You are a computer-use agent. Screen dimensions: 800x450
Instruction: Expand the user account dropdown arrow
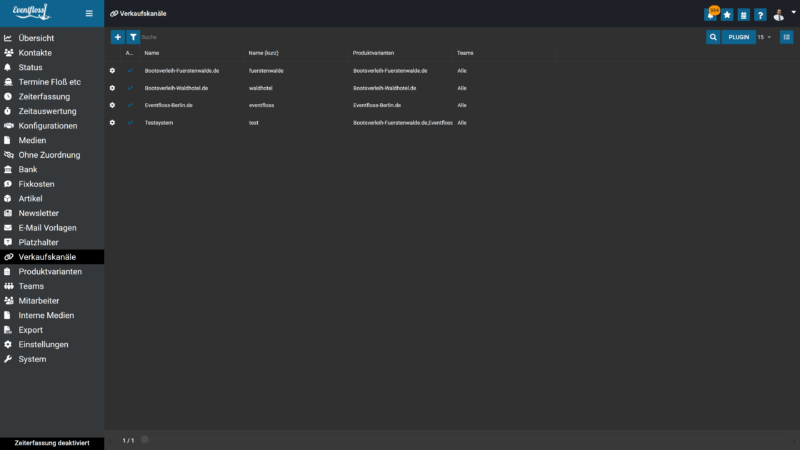click(x=793, y=12)
